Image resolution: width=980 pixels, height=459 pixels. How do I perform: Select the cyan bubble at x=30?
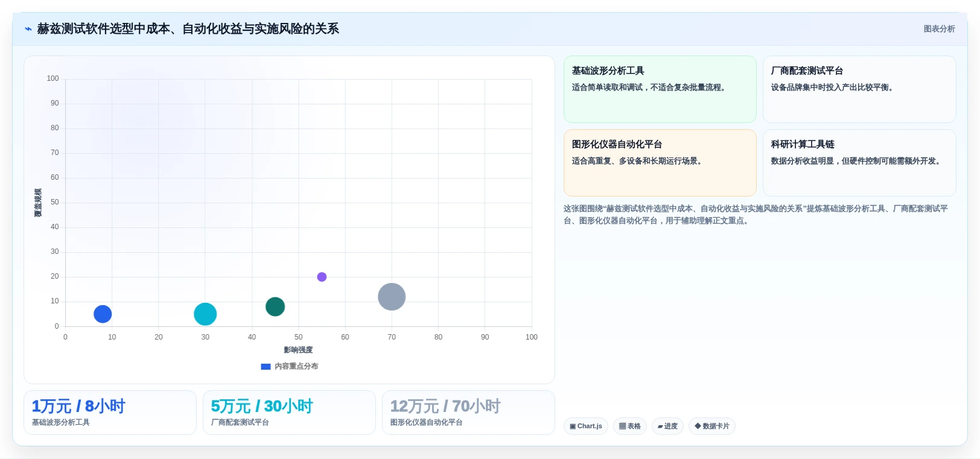(205, 314)
